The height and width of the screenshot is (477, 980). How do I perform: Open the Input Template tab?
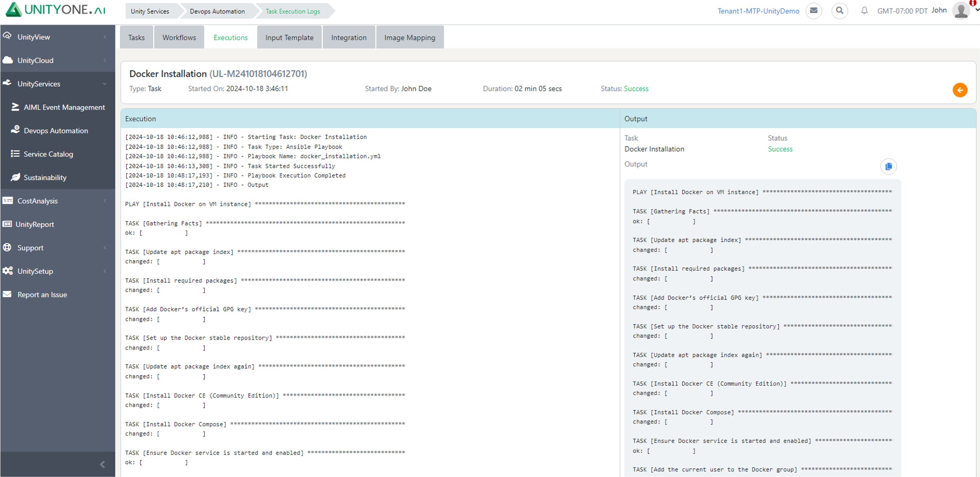coord(289,37)
